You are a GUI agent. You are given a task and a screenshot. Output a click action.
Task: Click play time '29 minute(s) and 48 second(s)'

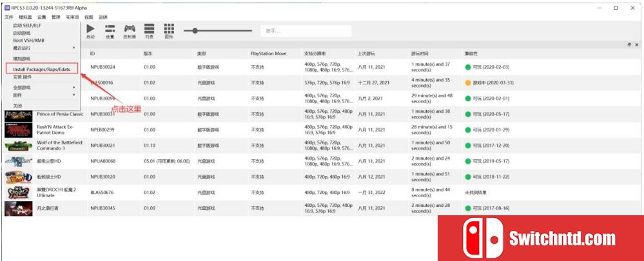pyautogui.click(x=432, y=98)
